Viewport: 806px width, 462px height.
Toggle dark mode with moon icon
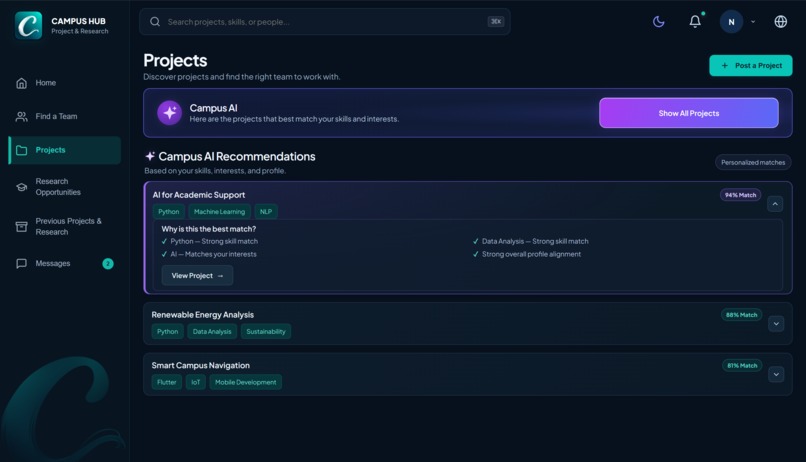coord(658,22)
